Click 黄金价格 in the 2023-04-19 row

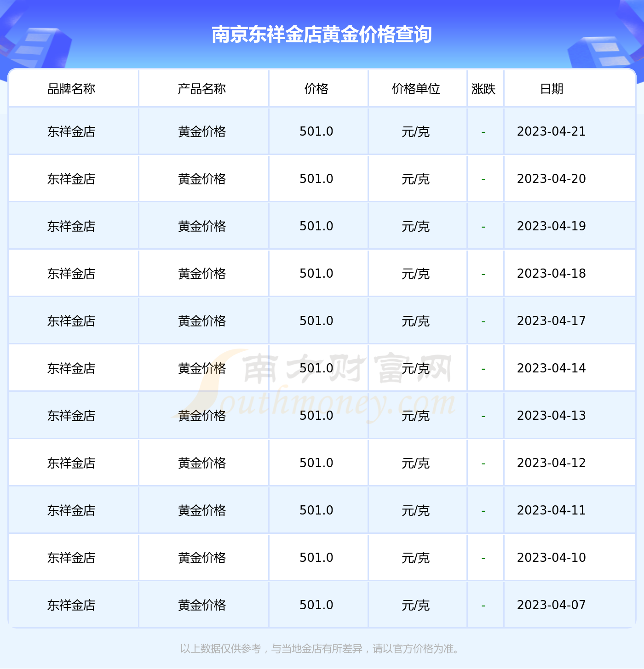click(x=202, y=227)
